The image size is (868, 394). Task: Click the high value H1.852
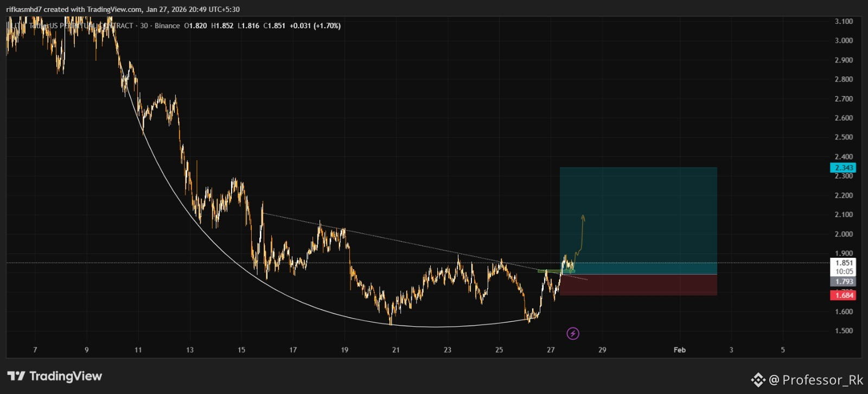[x=222, y=26]
